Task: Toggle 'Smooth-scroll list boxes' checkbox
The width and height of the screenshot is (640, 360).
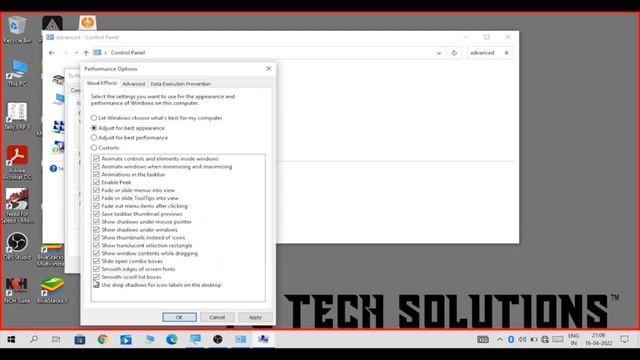Action: 96,277
